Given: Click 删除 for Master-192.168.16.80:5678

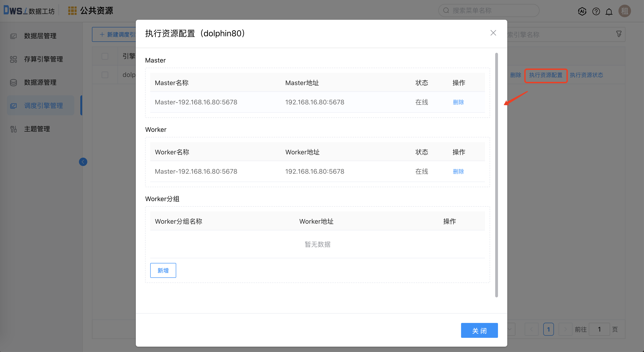Looking at the screenshot, I should (458, 102).
